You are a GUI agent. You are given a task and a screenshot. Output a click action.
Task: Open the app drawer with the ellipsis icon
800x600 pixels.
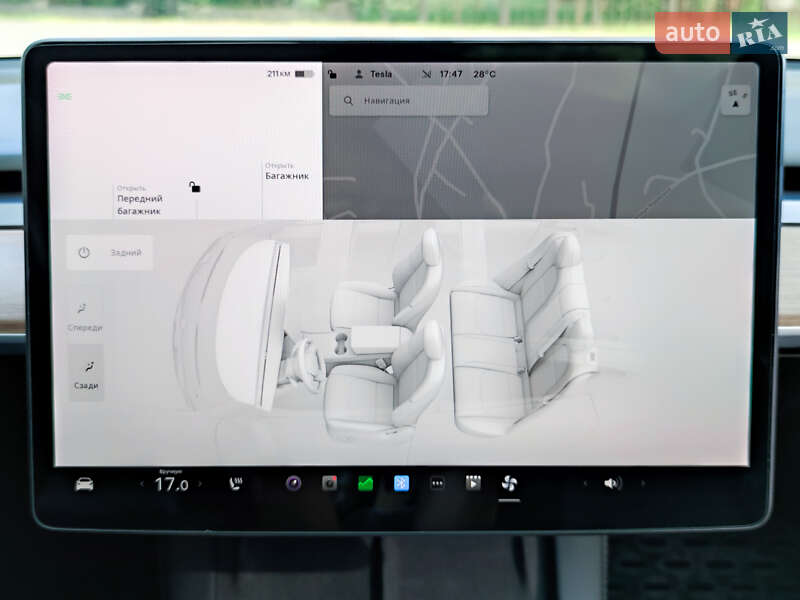point(438,485)
